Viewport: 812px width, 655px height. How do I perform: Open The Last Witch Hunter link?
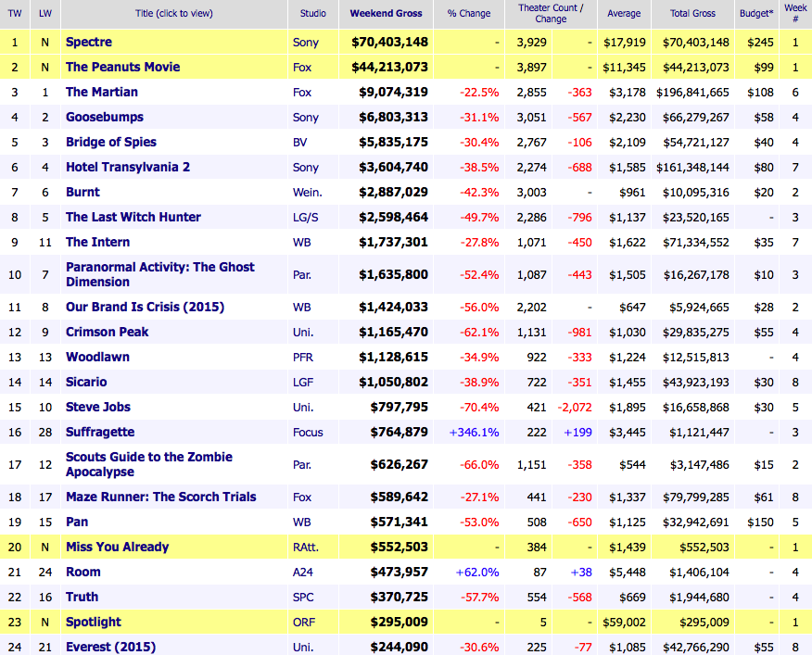tap(133, 217)
